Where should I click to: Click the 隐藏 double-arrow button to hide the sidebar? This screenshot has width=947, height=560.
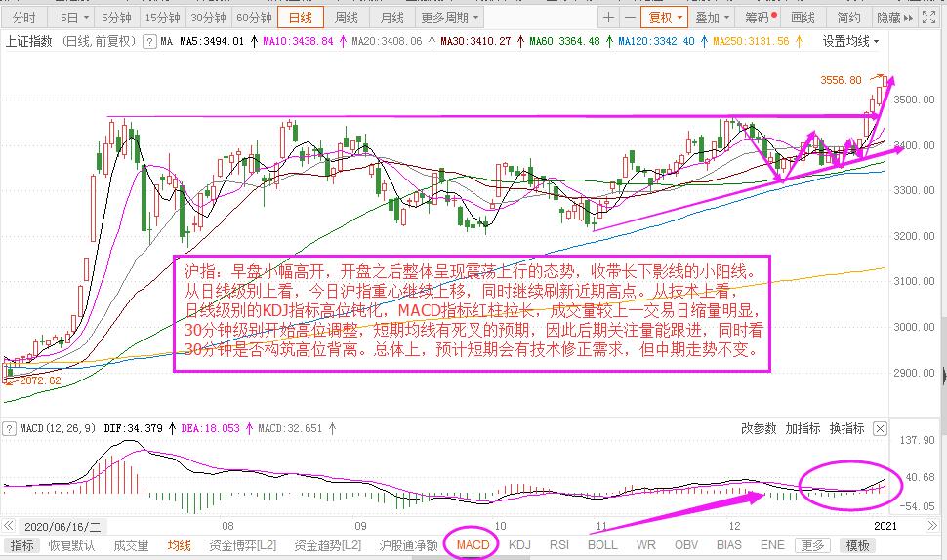click(x=894, y=18)
